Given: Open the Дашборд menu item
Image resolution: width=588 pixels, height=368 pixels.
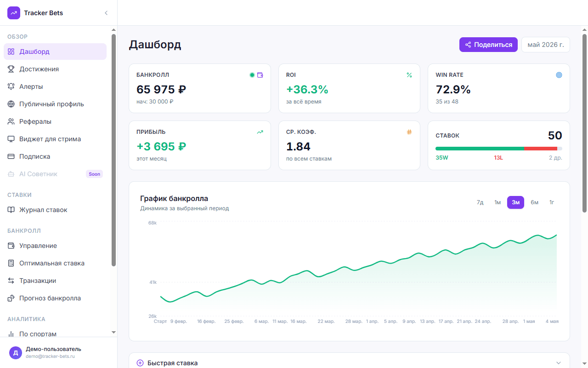Looking at the screenshot, I should point(55,52).
